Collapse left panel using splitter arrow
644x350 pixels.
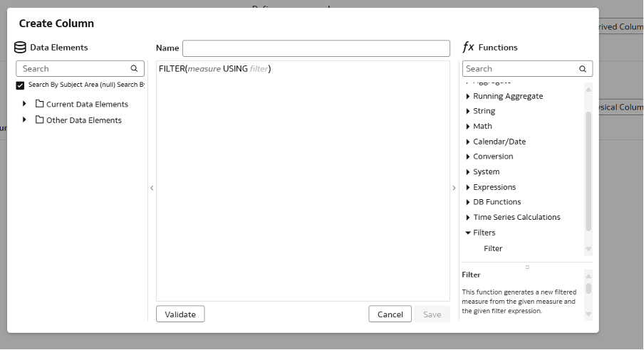coord(151,188)
